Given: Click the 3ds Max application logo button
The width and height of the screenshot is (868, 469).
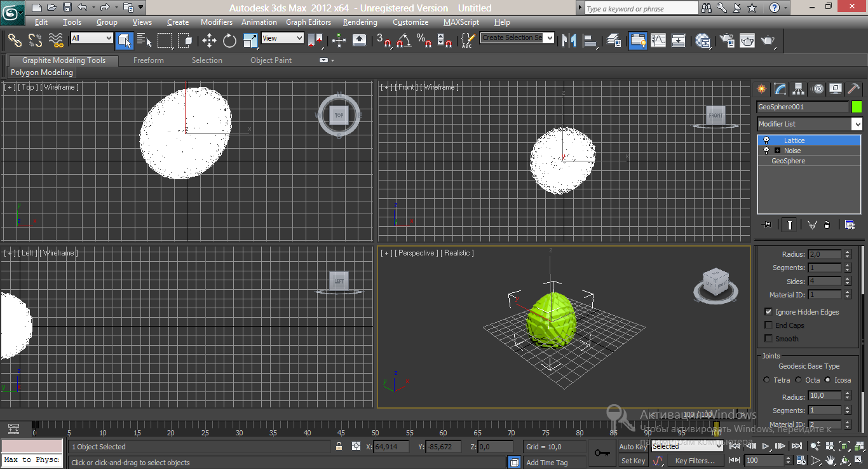Looking at the screenshot, I should point(13,12).
